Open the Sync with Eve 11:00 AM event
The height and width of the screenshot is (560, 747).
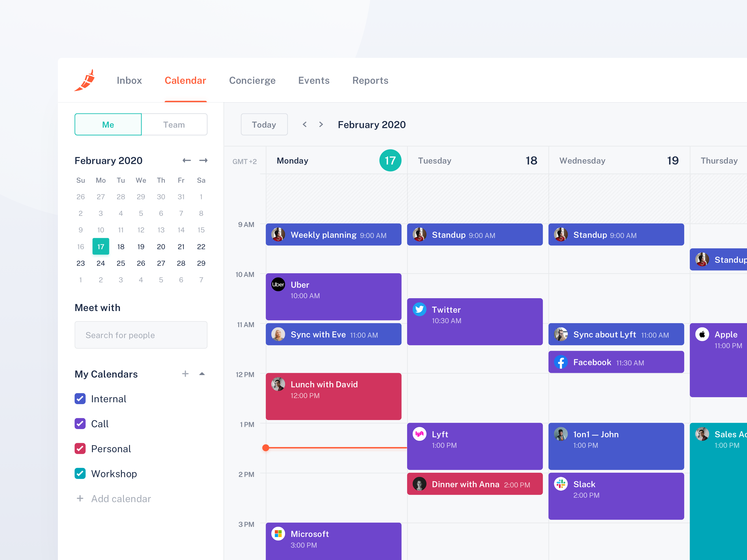pos(334,335)
